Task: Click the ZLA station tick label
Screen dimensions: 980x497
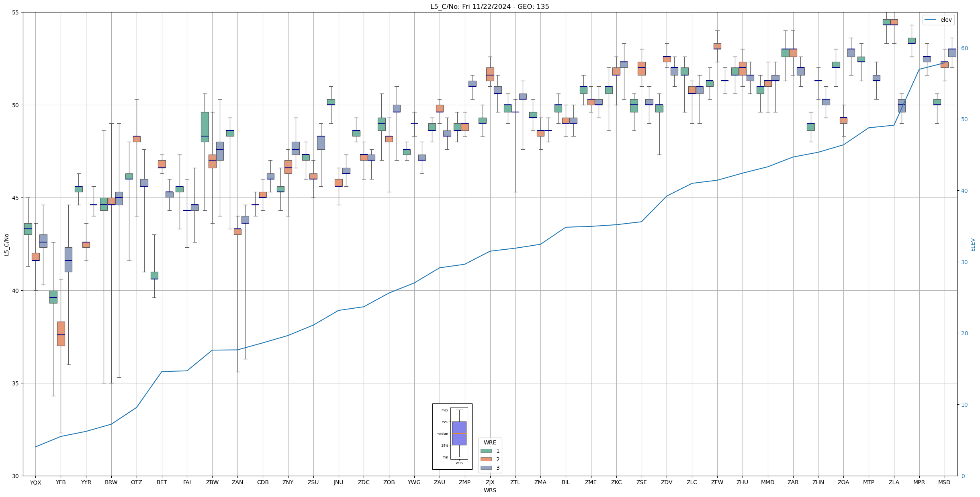Action: (894, 483)
